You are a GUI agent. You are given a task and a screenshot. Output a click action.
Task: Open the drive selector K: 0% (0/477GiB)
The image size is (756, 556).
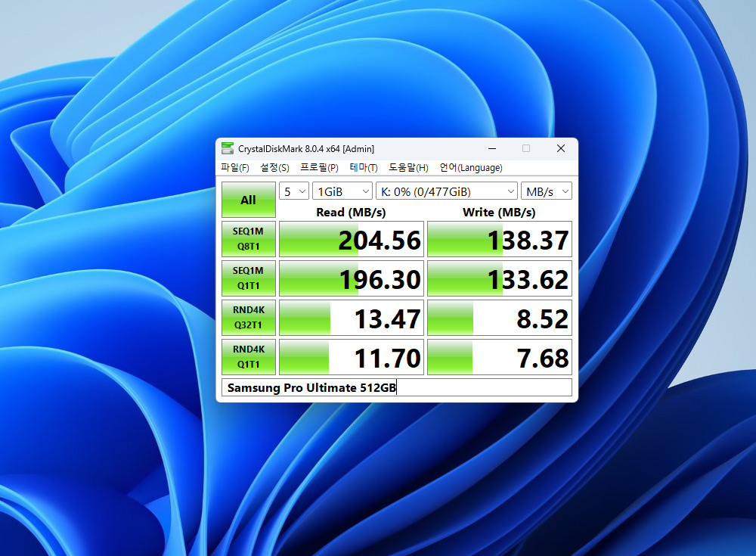[447, 191]
